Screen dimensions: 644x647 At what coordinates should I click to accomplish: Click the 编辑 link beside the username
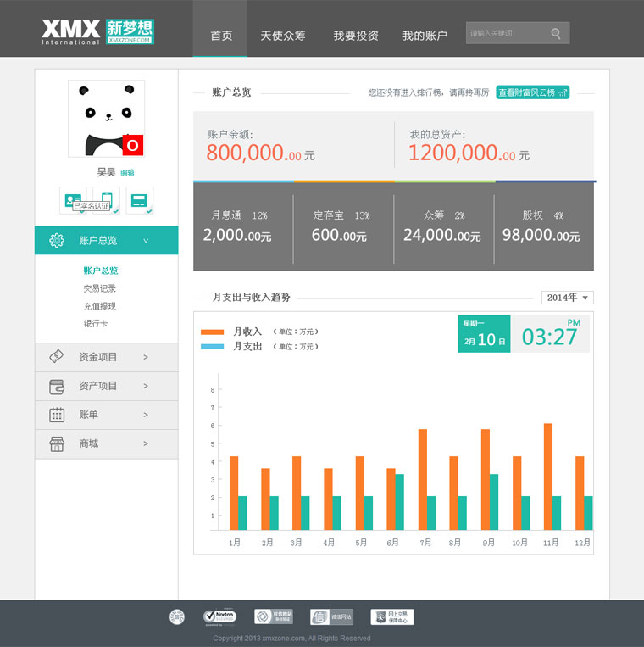pos(127,172)
